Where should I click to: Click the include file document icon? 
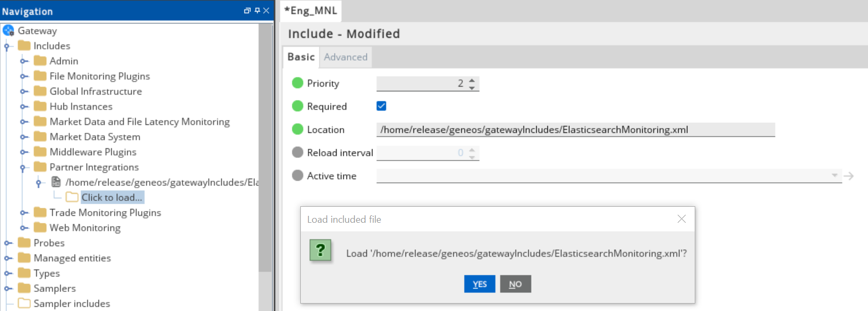pyautogui.click(x=56, y=182)
